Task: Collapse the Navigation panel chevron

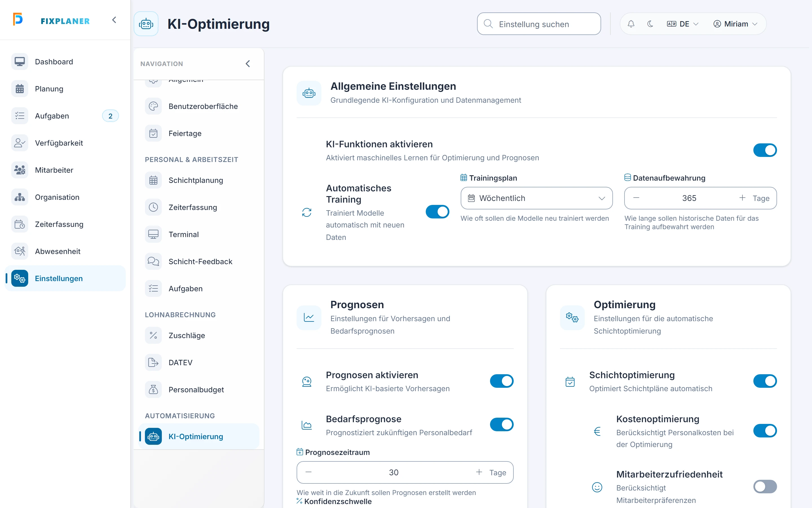Action: tap(248, 64)
